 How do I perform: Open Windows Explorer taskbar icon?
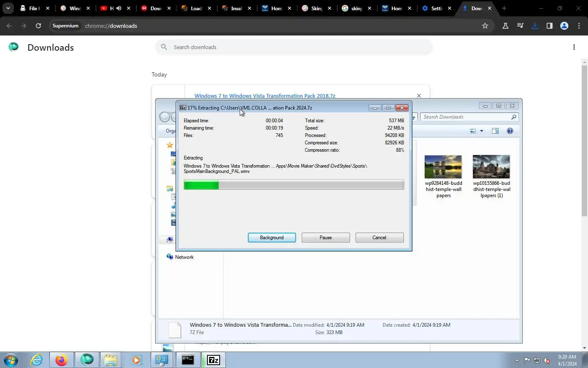(x=111, y=360)
